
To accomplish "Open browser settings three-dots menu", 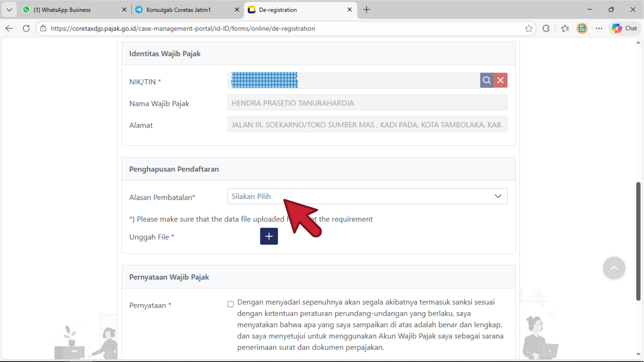I will tap(599, 29).
